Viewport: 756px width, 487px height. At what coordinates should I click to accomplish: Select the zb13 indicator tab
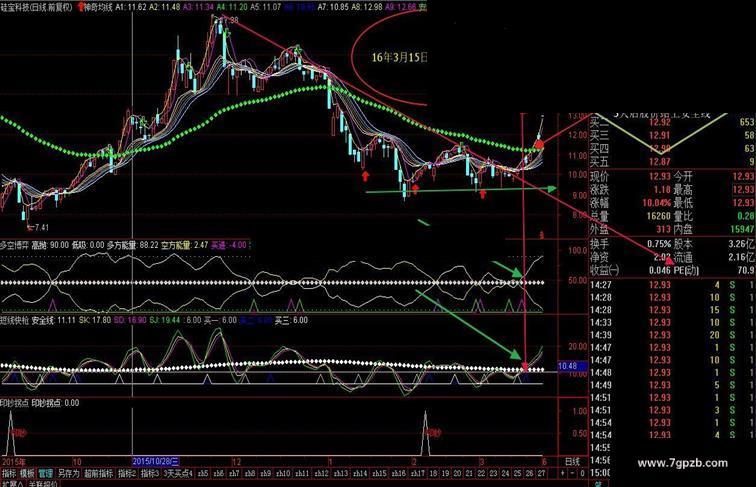point(341,473)
